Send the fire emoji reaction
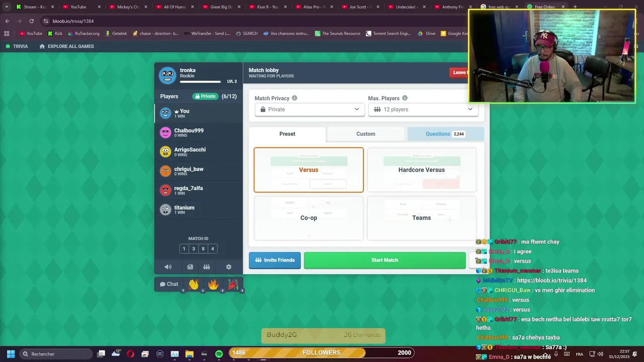644x362 pixels. (x=213, y=285)
